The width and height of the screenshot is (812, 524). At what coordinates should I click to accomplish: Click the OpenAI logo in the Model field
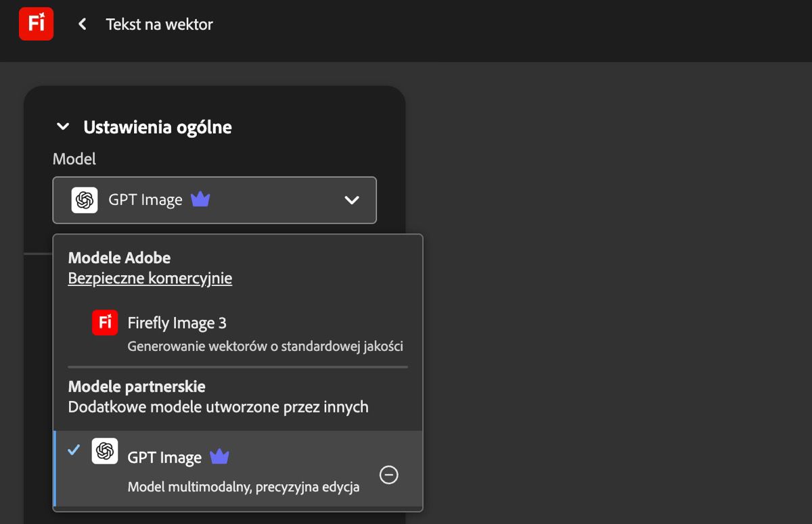tap(85, 200)
